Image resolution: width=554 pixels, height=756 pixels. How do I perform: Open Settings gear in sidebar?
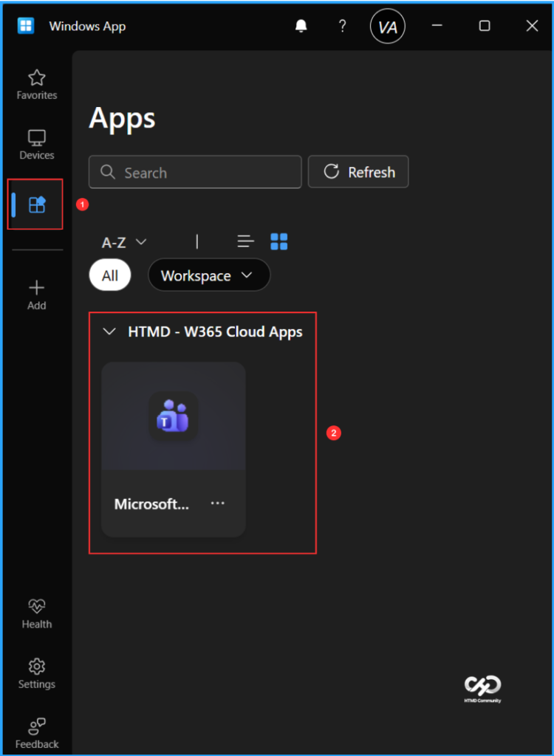point(37,673)
